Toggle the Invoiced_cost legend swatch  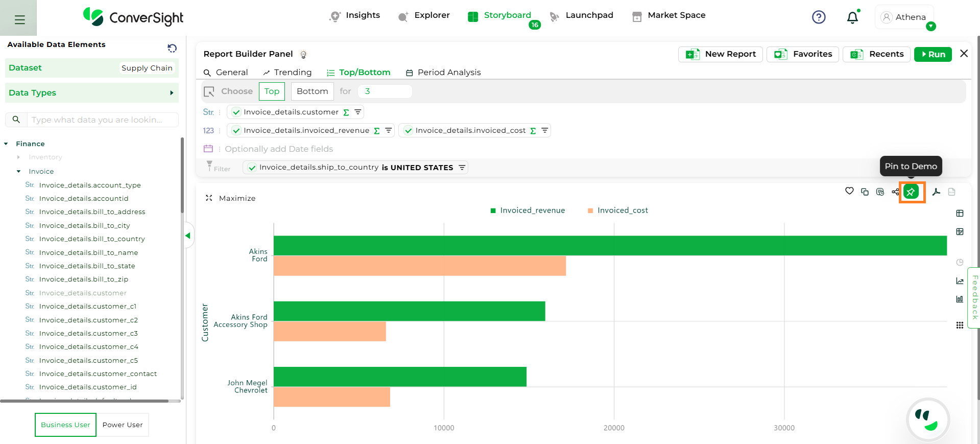[x=590, y=211]
